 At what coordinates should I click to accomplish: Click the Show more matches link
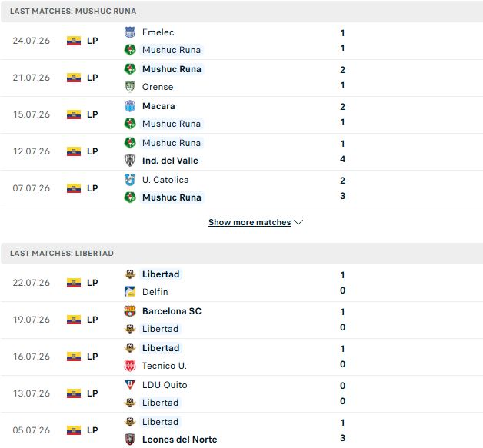[x=249, y=222]
